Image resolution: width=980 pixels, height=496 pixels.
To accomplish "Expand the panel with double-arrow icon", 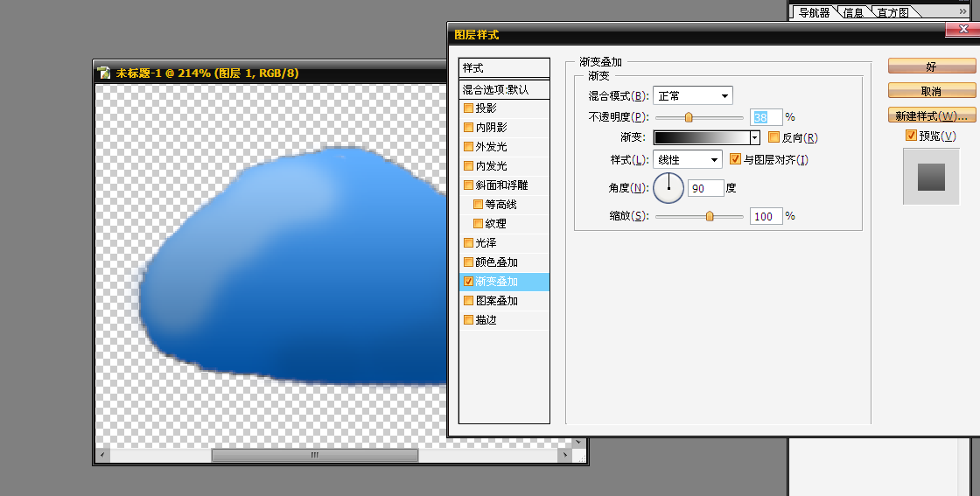I will (x=962, y=11).
